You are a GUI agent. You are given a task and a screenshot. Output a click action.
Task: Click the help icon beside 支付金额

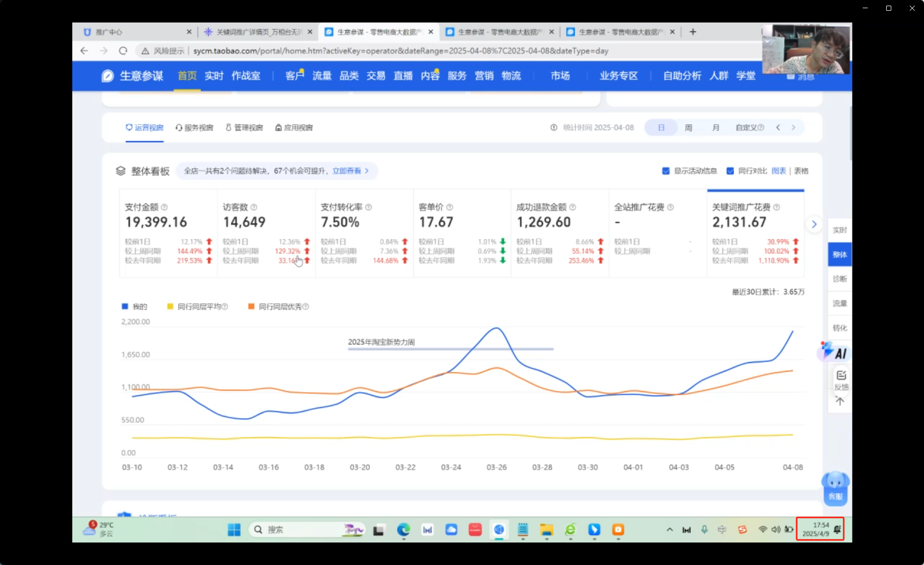164,207
